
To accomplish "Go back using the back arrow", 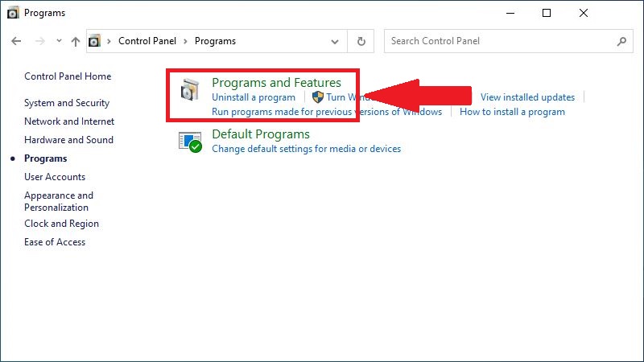I will point(18,41).
